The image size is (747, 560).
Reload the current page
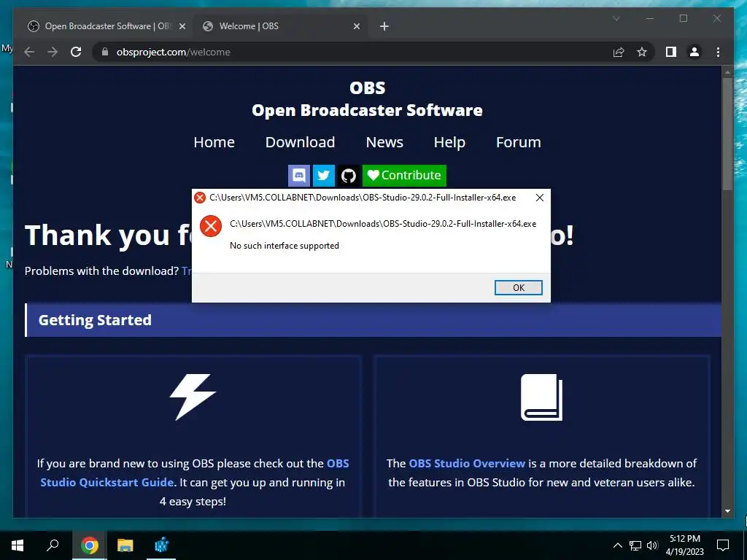[x=76, y=52]
